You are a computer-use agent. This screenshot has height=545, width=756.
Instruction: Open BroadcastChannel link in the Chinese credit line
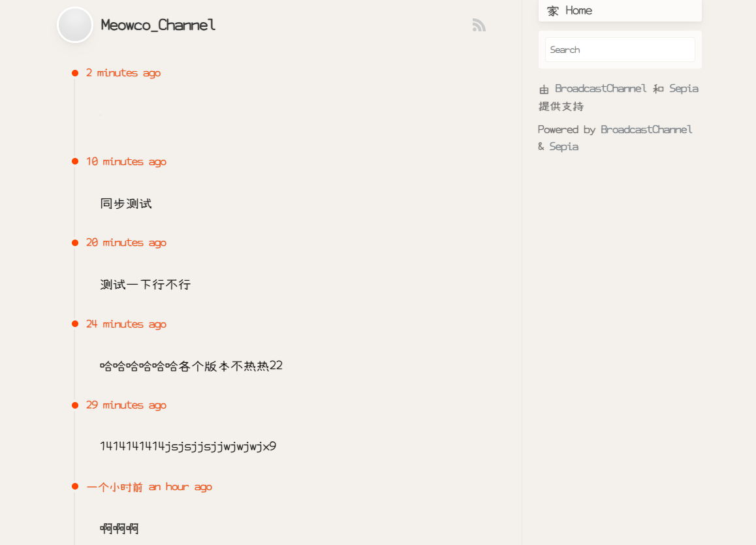pos(601,89)
